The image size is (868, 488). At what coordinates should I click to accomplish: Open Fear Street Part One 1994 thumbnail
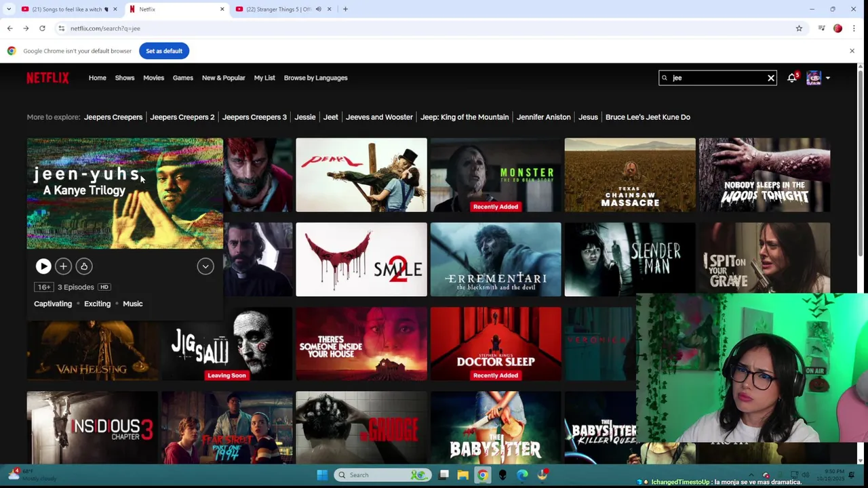pyautogui.click(x=227, y=428)
